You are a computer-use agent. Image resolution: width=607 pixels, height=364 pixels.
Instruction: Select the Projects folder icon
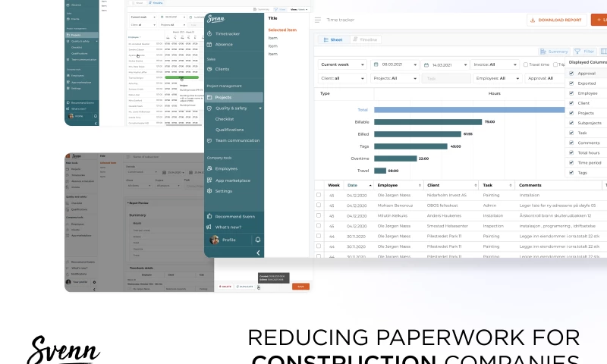209,98
